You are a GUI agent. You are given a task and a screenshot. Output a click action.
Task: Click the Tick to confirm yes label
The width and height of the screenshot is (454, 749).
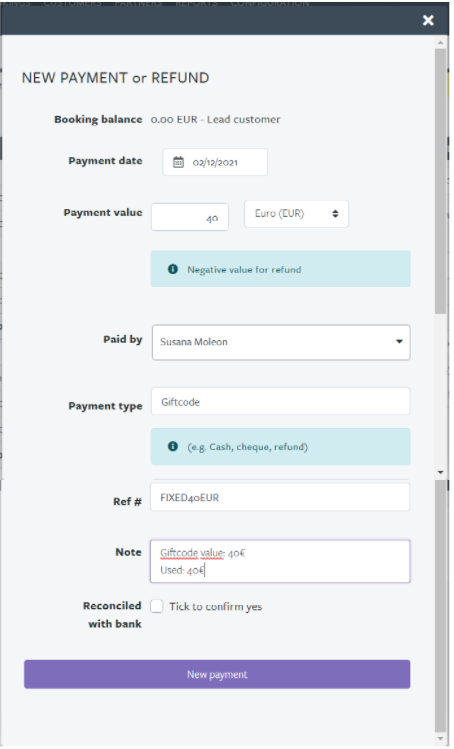(216, 606)
